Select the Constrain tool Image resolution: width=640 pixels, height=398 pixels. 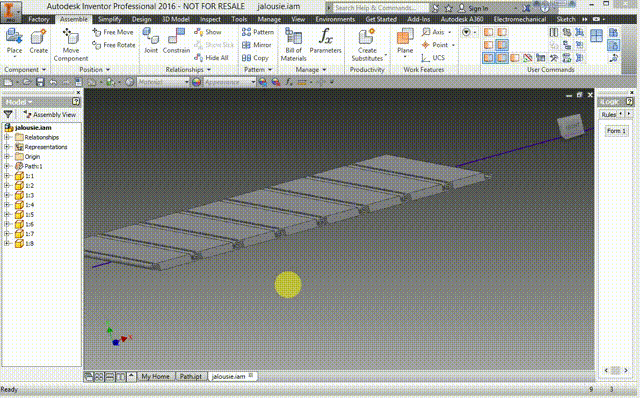(x=176, y=41)
